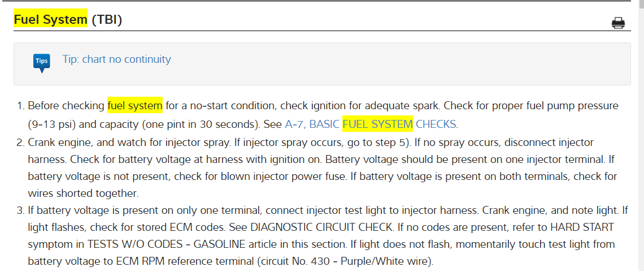Click the printer icon

[618, 23]
